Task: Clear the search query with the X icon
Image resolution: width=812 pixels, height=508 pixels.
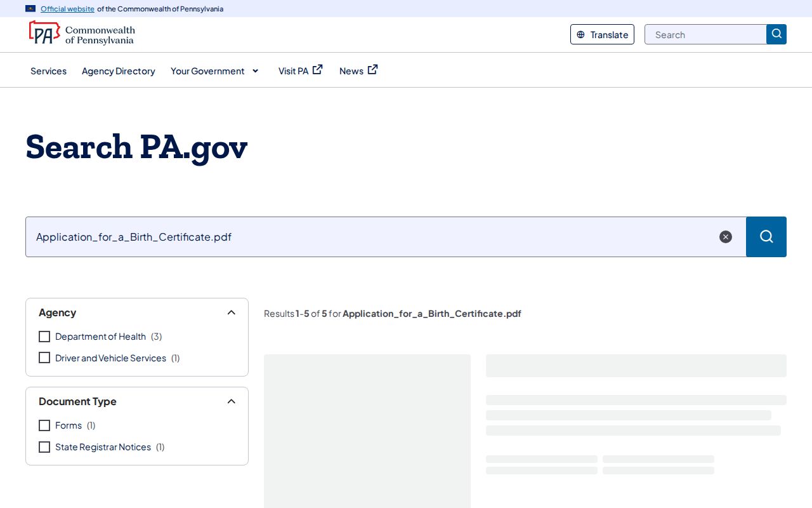Action: (x=726, y=237)
